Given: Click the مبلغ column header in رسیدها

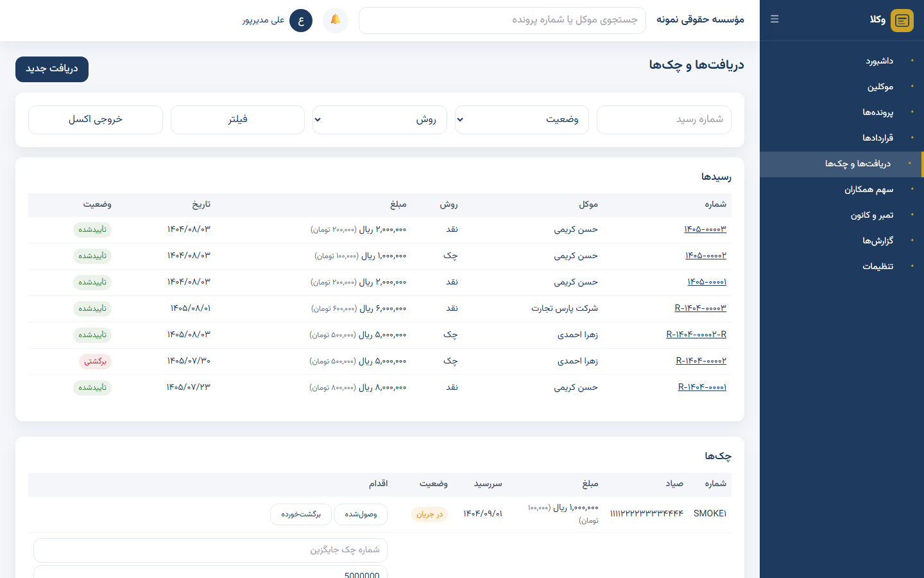Looking at the screenshot, I should point(398,204).
